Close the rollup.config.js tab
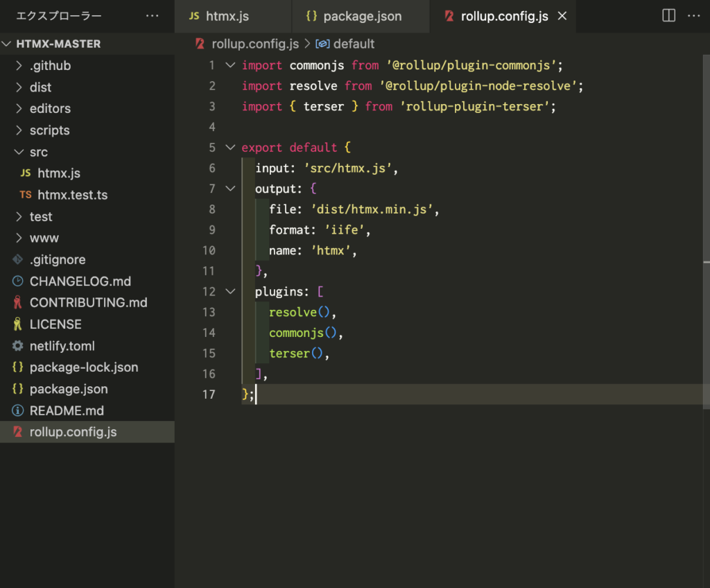Screen dimensions: 710x588 [562, 16]
